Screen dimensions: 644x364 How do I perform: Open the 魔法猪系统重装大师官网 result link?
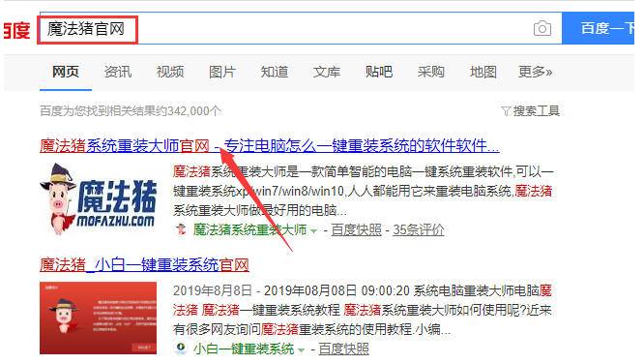(x=270, y=145)
